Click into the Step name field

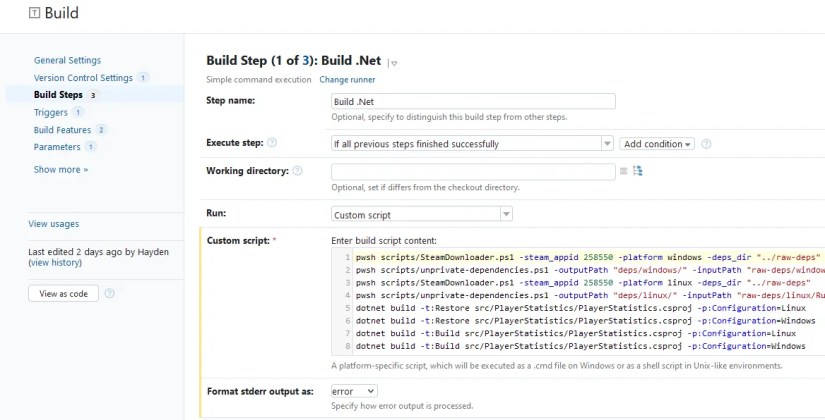point(472,102)
